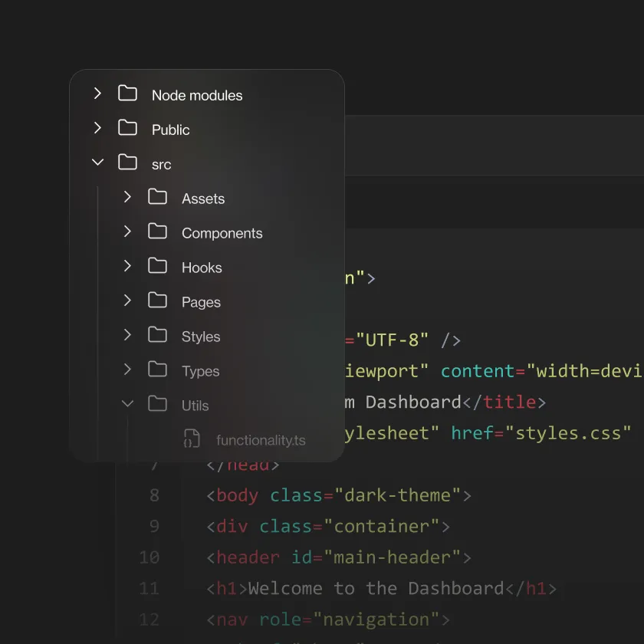Click the Types folder icon
The height and width of the screenshot is (644, 644).
point(158,370)
